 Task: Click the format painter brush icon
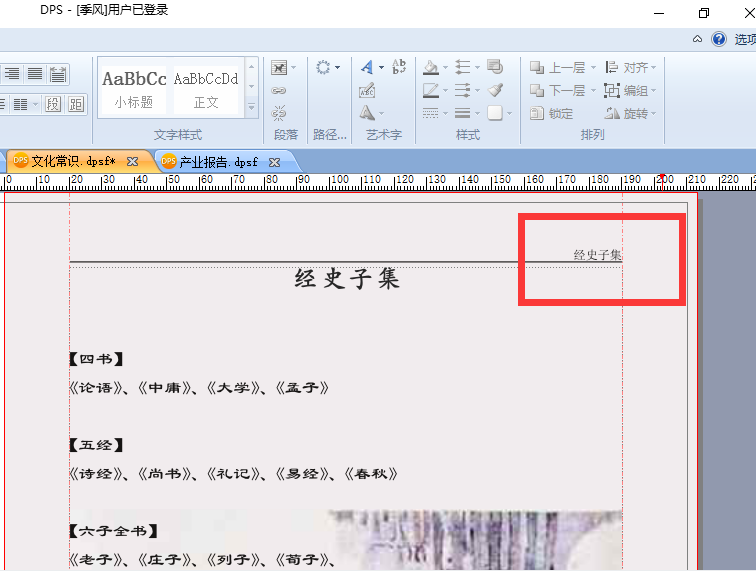tap(495, 90)
